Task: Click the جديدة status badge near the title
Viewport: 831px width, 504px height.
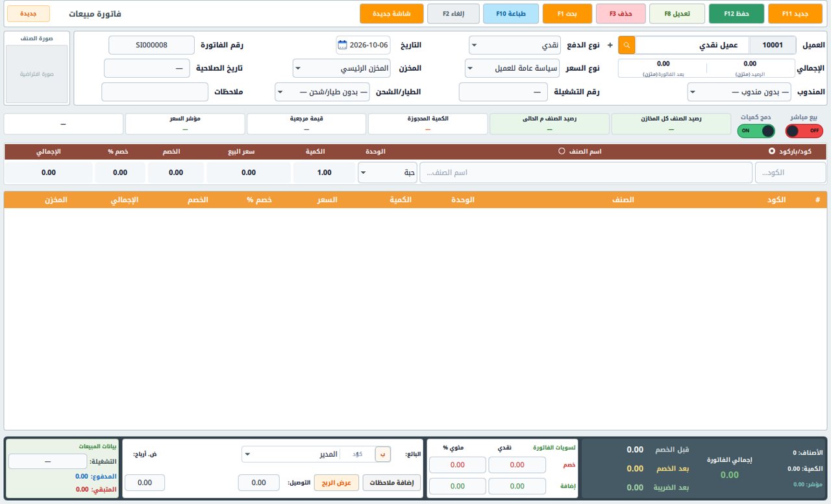Action: (29, 14)
